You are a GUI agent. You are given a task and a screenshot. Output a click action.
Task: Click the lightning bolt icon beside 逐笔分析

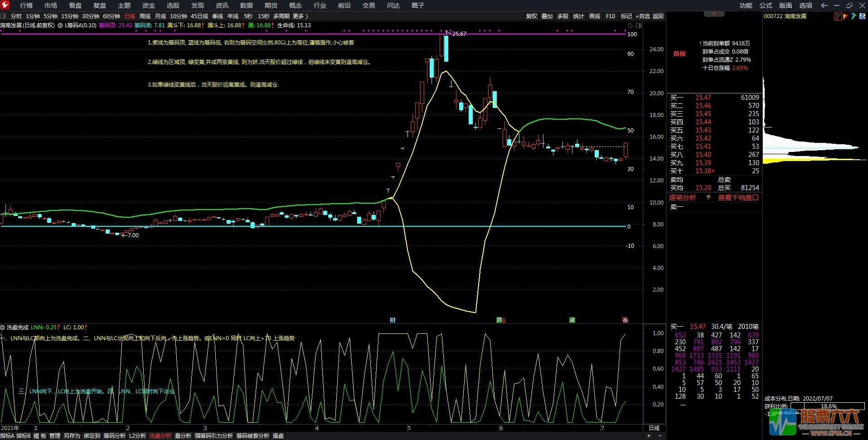click(708, 197)
